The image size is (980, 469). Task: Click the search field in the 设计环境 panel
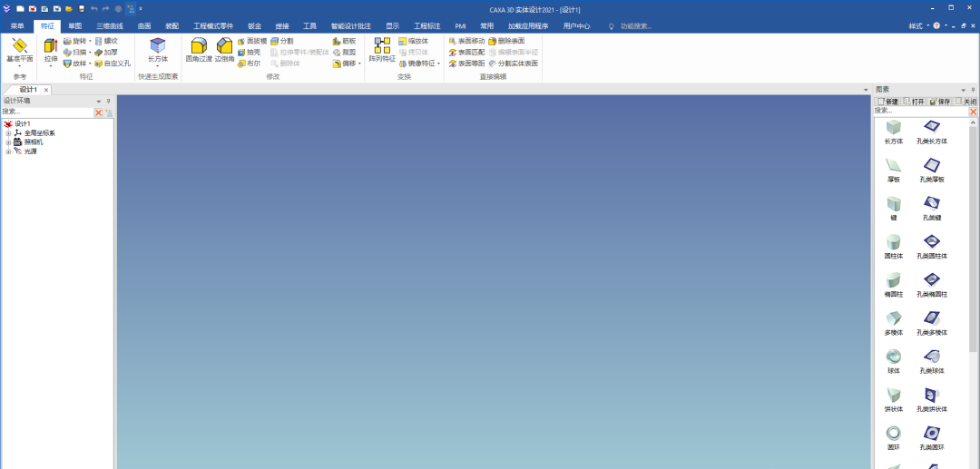coord(47,112)
